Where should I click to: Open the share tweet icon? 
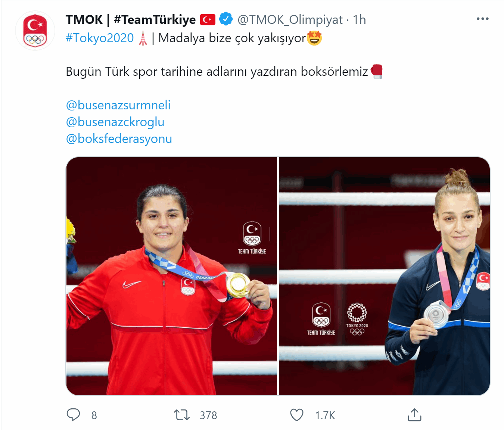point(414,415)
